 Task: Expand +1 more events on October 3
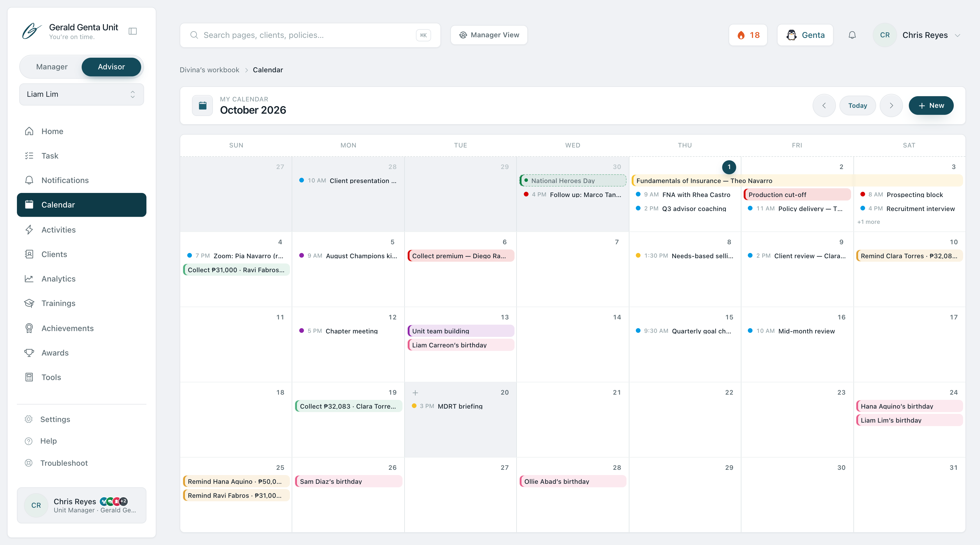click(869, 222)
